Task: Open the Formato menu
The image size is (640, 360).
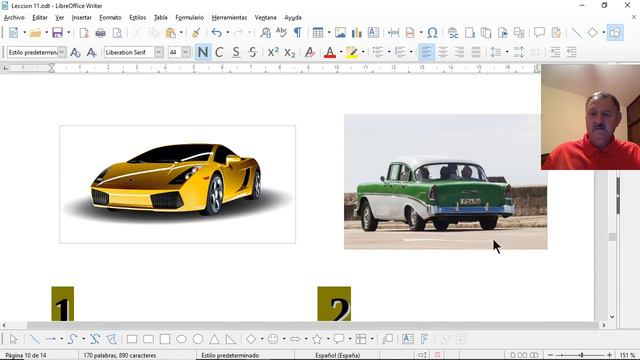Action: coord(110,18)
